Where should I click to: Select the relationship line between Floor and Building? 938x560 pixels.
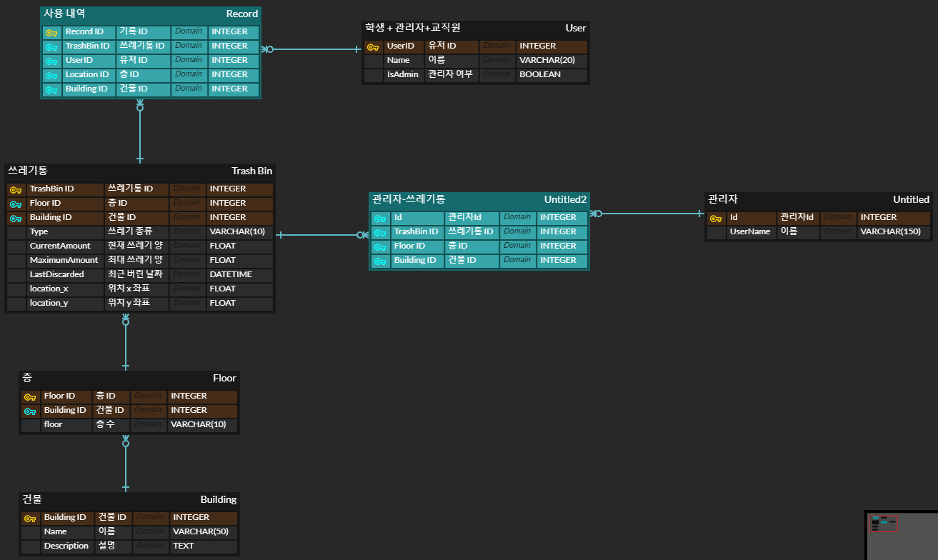(126, 463)
